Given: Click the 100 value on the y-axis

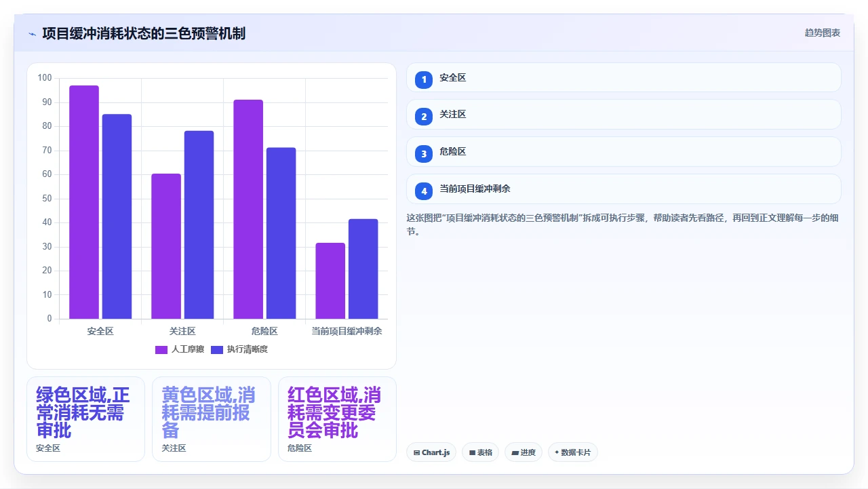Looking at the screenshot, I should 45,78.
